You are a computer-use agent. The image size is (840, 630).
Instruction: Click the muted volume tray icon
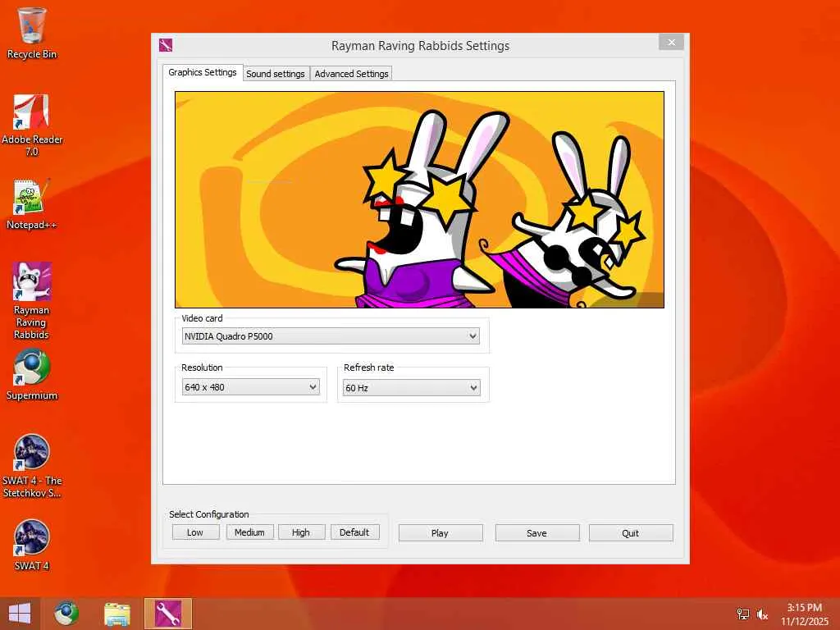[762, 614]
